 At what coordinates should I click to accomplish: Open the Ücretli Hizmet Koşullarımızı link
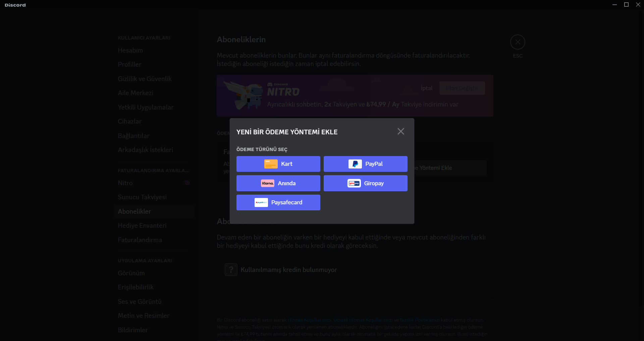click(363, 320)
